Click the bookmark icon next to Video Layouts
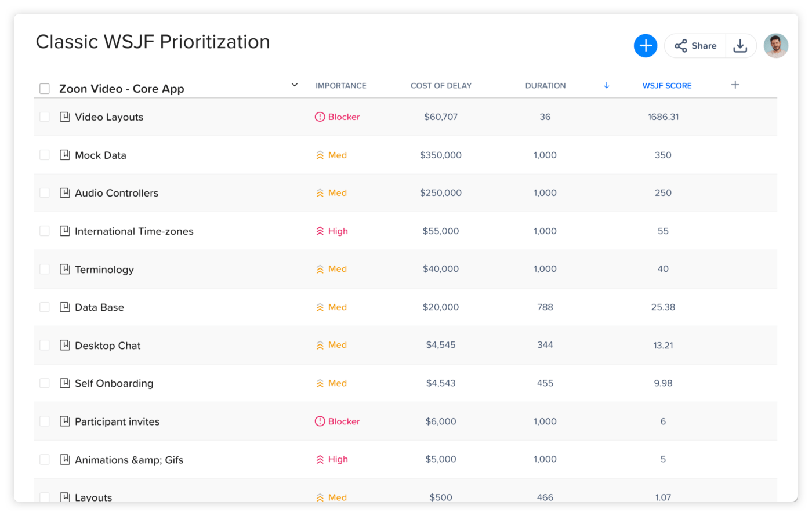The image size is (812, 516). (64, 116)
